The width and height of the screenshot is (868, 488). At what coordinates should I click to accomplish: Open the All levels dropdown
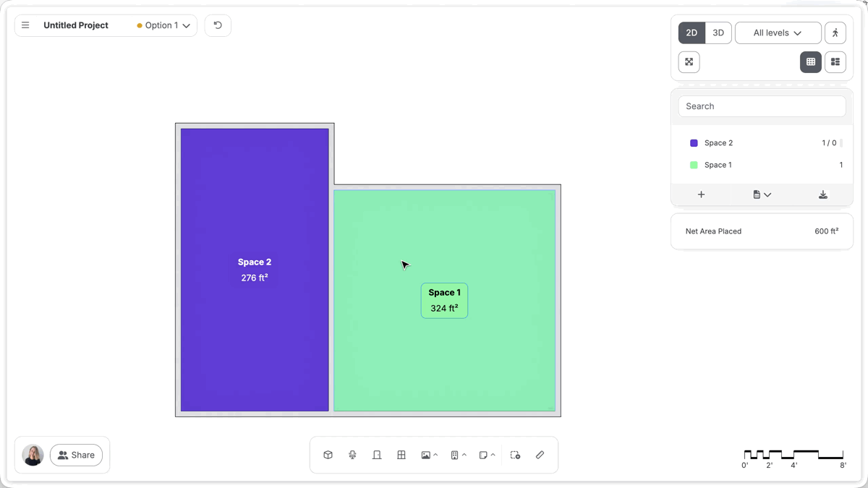tap(778, 33)
